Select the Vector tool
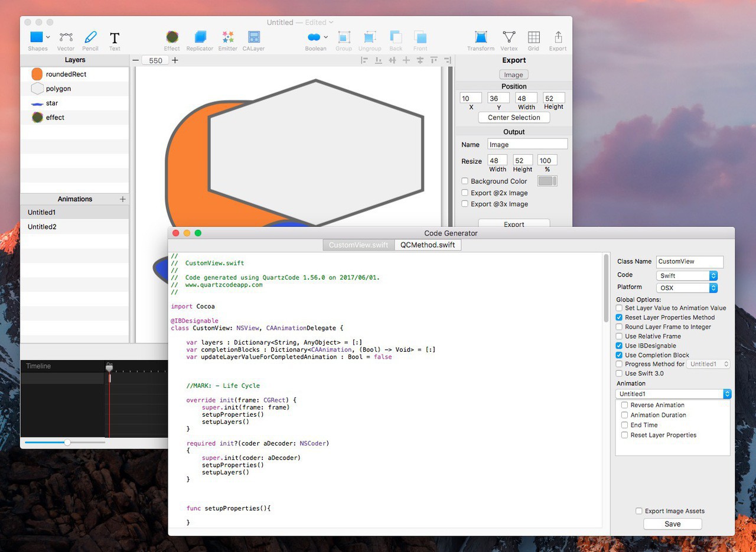The height and width of the screenshot is (552, 756). pos(66,38)
